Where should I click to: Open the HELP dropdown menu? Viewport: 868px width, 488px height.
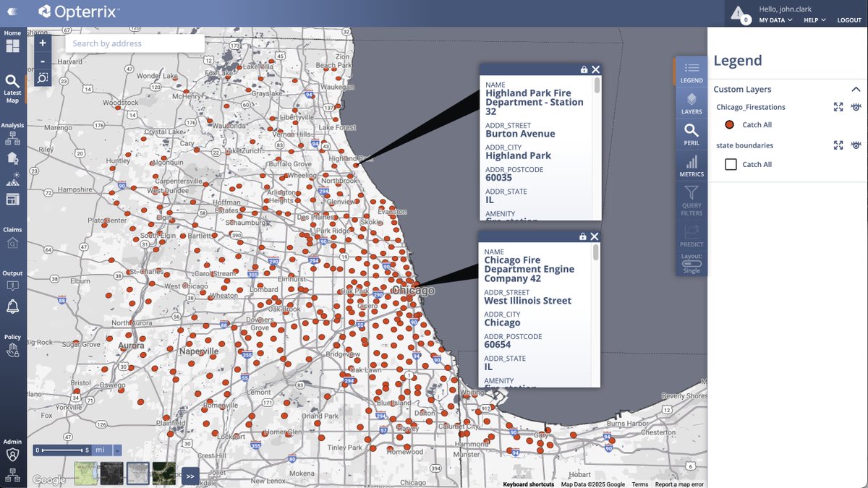coord(814,20)
